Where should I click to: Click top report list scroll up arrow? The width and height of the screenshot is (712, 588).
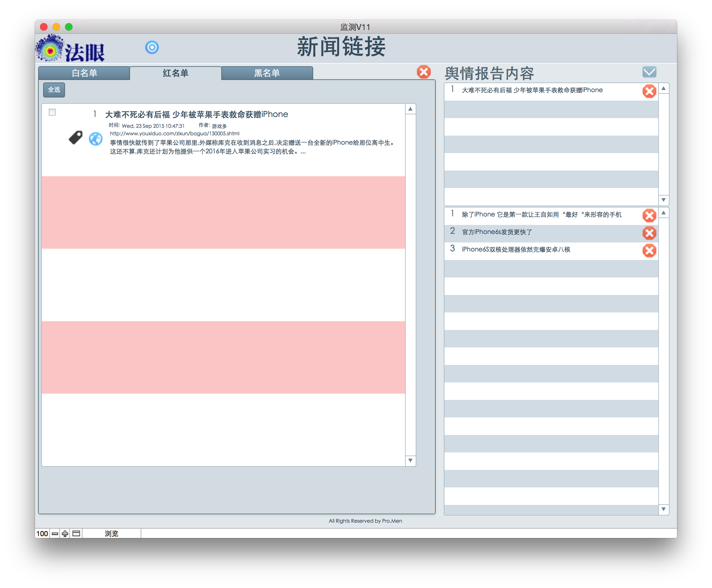pyautogui.click(x=663, y=88)
